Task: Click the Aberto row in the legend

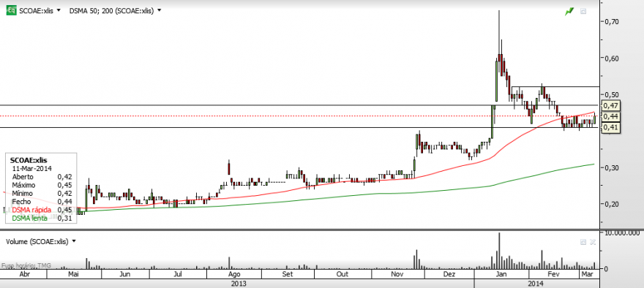Action: 42,176
